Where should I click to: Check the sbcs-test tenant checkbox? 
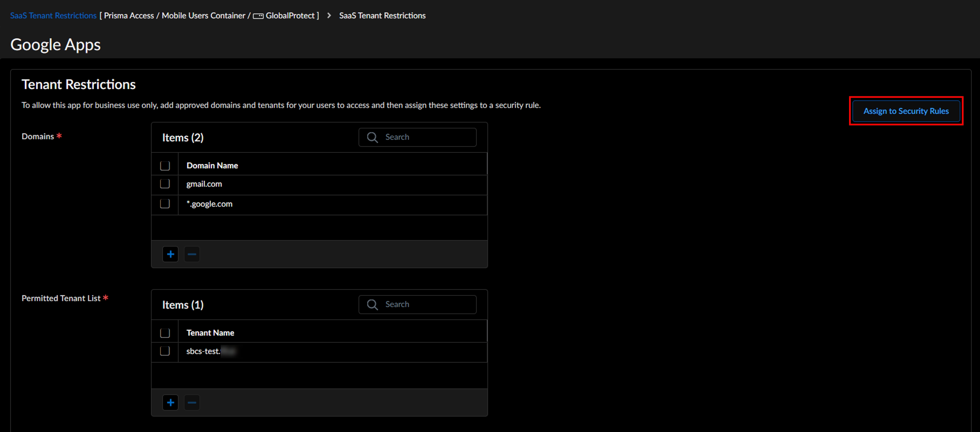pyautogui.click(x=165, y=351)
